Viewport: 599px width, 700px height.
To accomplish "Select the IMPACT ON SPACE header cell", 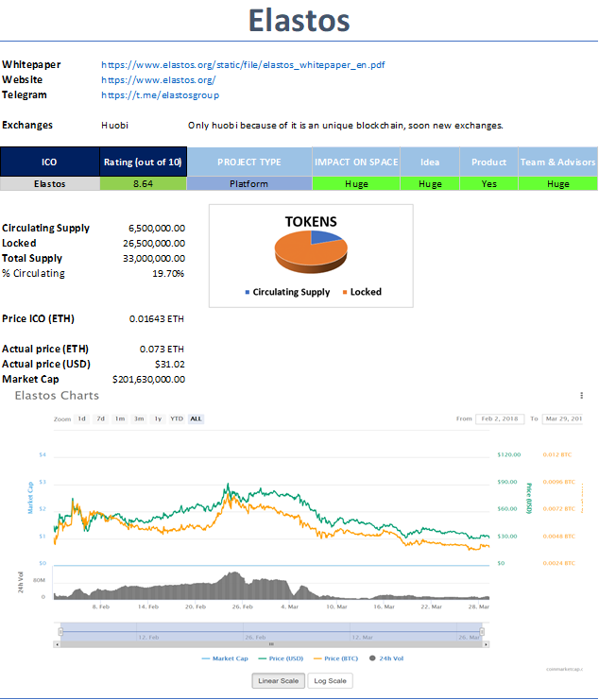I will 356,162.
